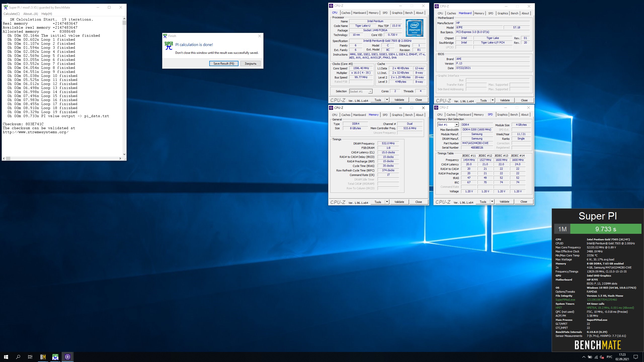Screen dimensions: 644x362
Task: Open Socket #1 selection dropdown
Action: [x=361, y=92]
